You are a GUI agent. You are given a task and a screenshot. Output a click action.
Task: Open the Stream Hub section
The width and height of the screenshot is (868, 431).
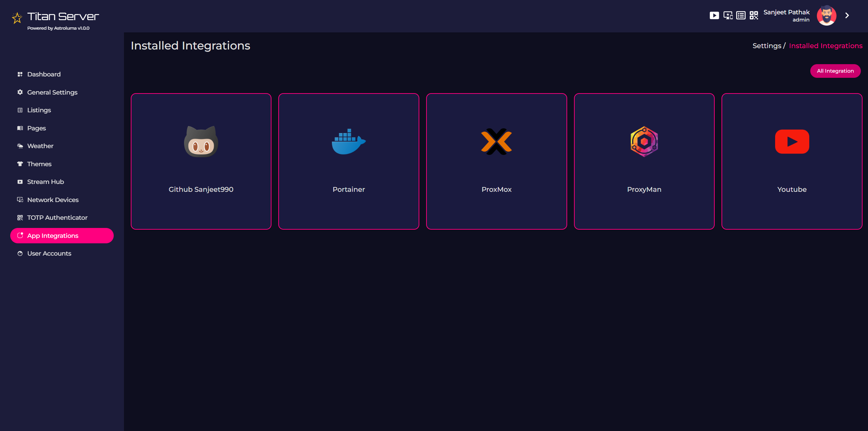(45, 182)
